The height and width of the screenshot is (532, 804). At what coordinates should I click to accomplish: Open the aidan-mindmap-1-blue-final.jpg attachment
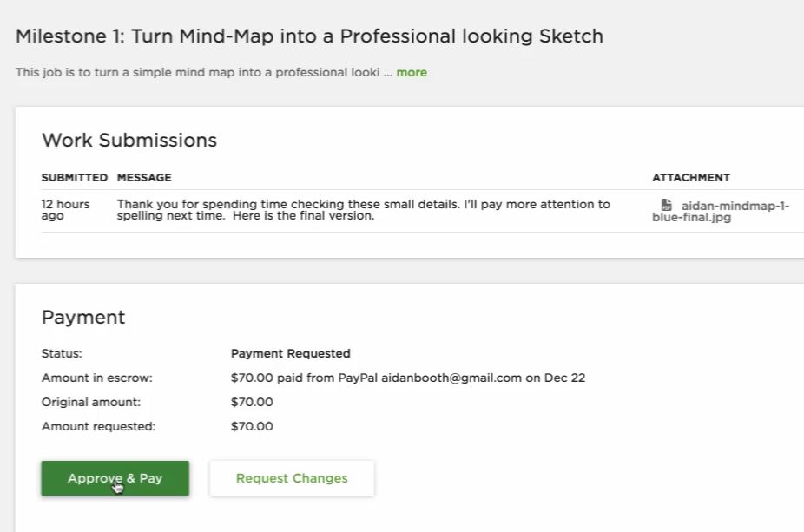click(x=721, y=211)
